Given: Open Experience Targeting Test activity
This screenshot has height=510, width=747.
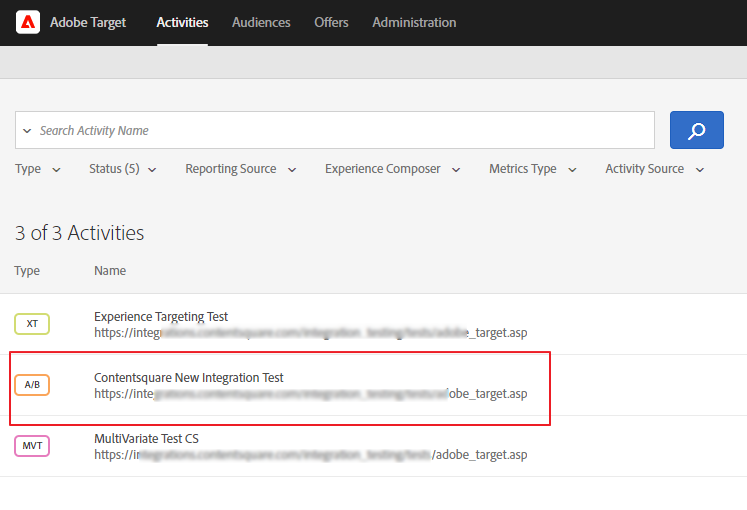Looking at the screenshot, I should coord(161,317).
